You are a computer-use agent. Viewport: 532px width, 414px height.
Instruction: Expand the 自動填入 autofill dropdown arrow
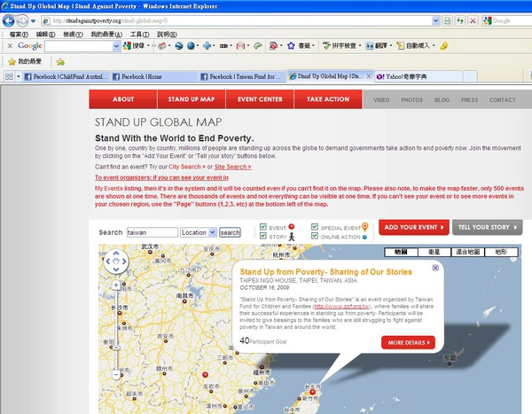(x=434, y=45)
